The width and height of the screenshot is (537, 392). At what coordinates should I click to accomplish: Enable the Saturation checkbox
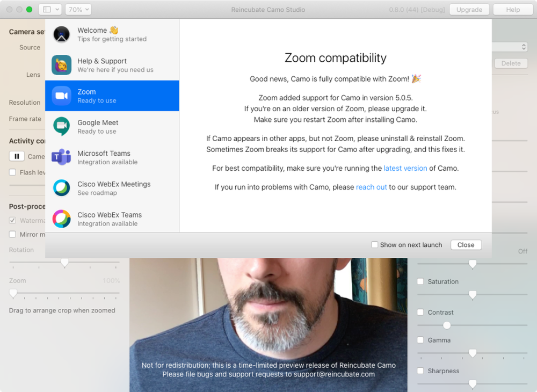point(420,281)
